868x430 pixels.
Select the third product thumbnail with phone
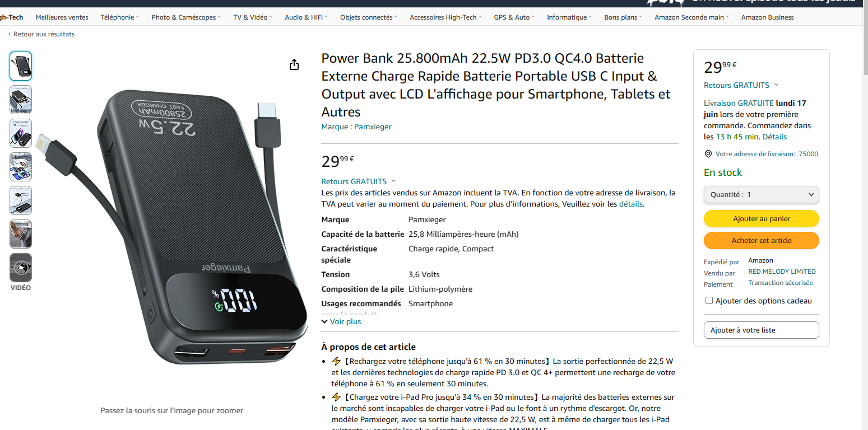pos(21,133)
